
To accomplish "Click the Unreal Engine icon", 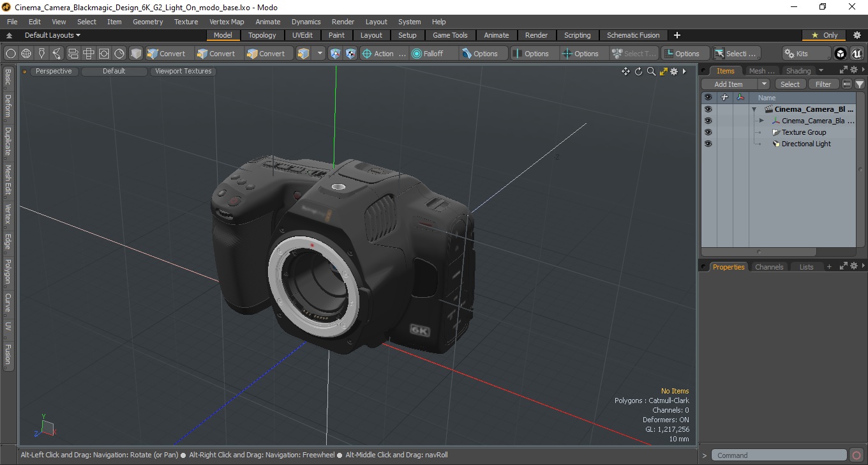I will click(x=857, y=54).
